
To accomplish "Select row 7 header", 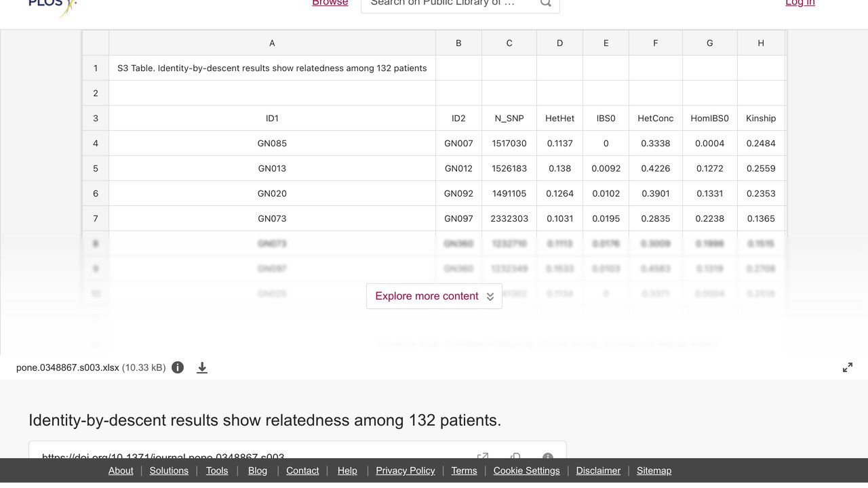I will pos(96,218).
